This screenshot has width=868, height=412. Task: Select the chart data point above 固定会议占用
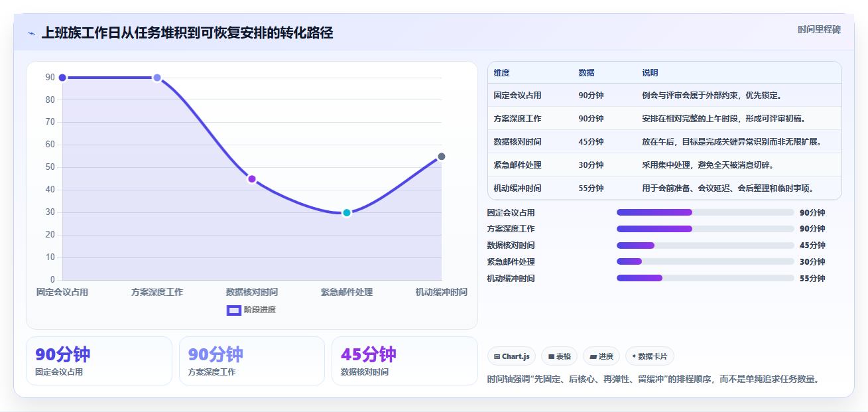(62, 78)
